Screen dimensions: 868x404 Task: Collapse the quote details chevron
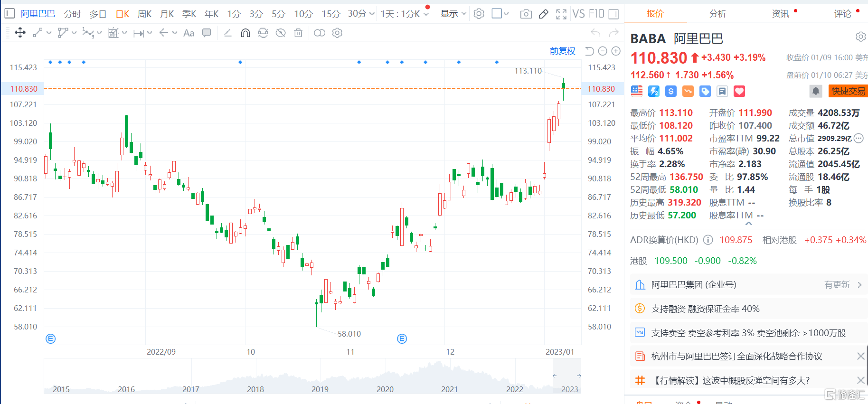pyautogui.click(x=749, y=224)
